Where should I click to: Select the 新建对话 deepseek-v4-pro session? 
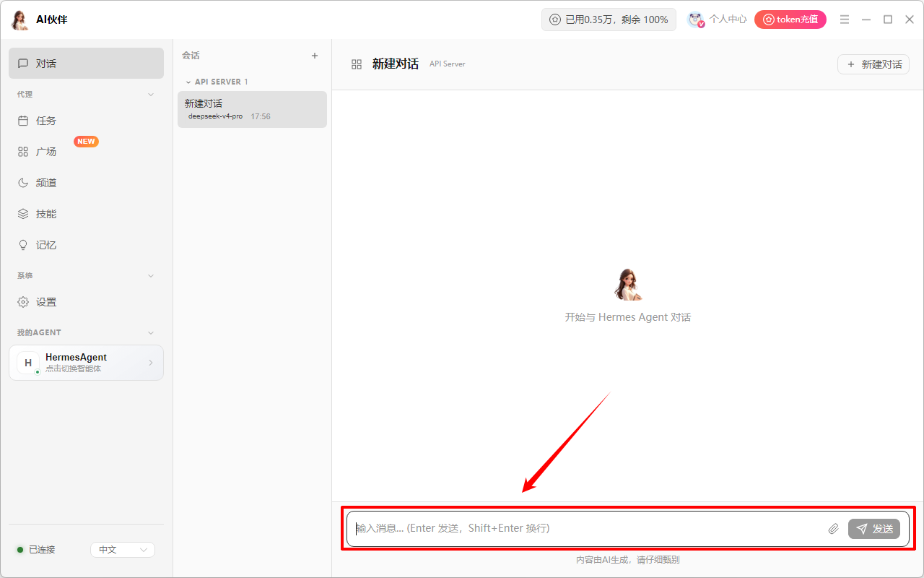click(x=252, y=109)
